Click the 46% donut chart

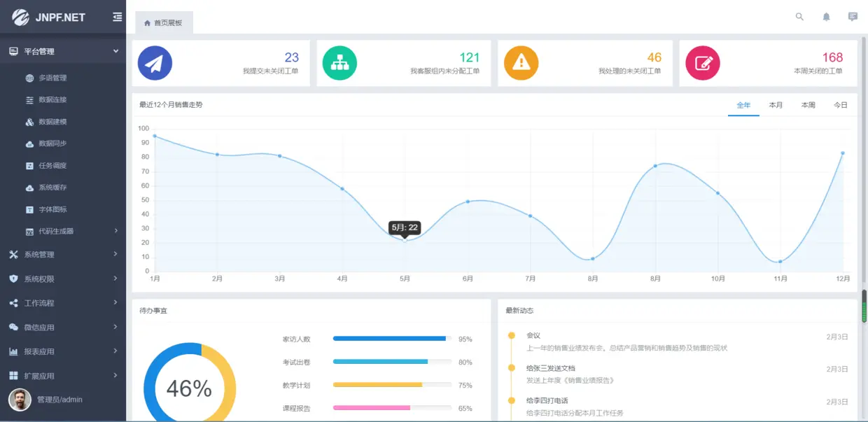[190, 383]
